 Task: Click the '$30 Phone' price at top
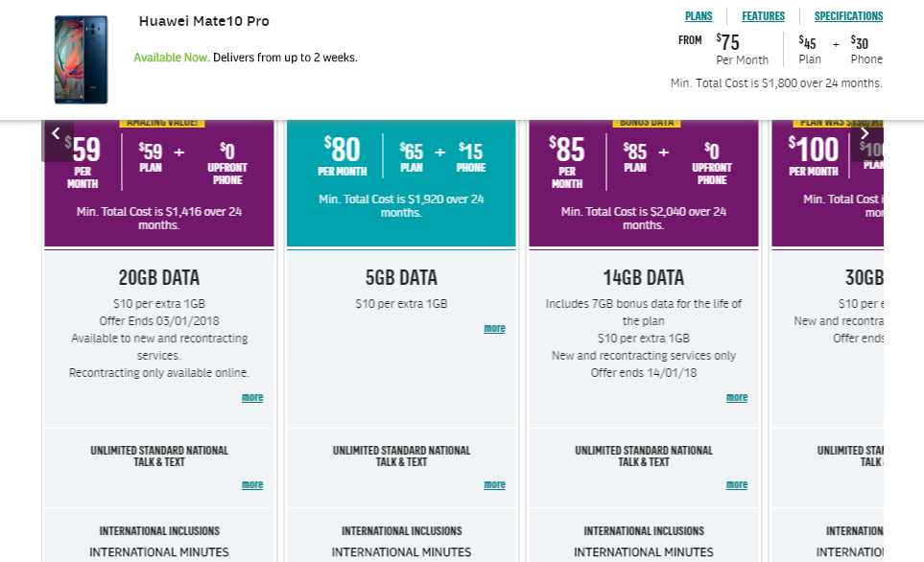[x=866, y=50]
